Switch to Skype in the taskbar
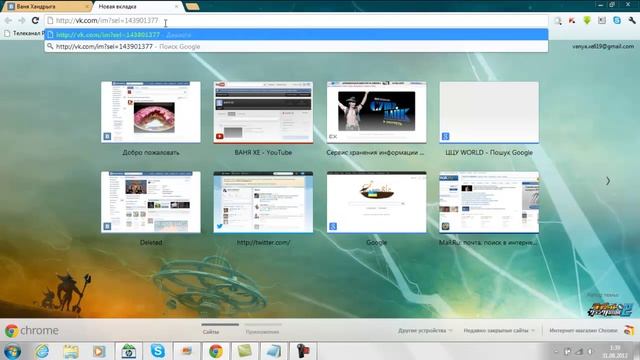This screenshot has height=360, width=640. click(158, 351)
